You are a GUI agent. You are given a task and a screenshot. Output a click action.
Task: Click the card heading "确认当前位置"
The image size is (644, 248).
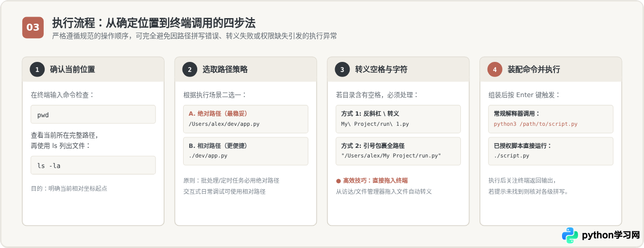click(72, 69)
